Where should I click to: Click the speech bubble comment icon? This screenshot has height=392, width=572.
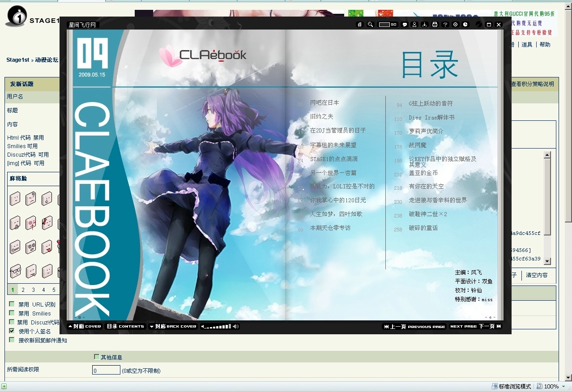tap(405, 25)
